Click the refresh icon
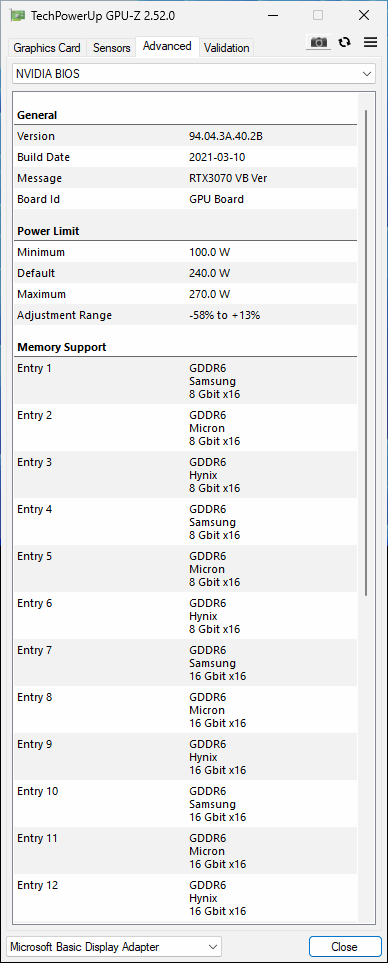The height and width of the screenshot is (963, 388). pos(345,42)
